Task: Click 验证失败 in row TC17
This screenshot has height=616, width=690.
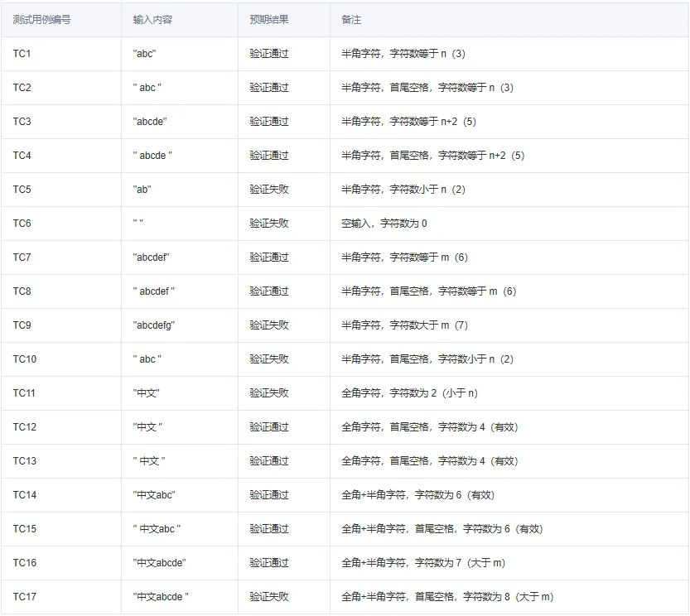Action: pyautogui.click(x=269, y=597)
